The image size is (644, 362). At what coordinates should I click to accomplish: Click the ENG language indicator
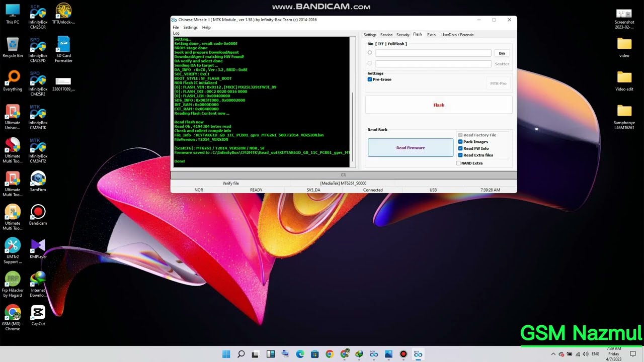(x=595, y=354)
